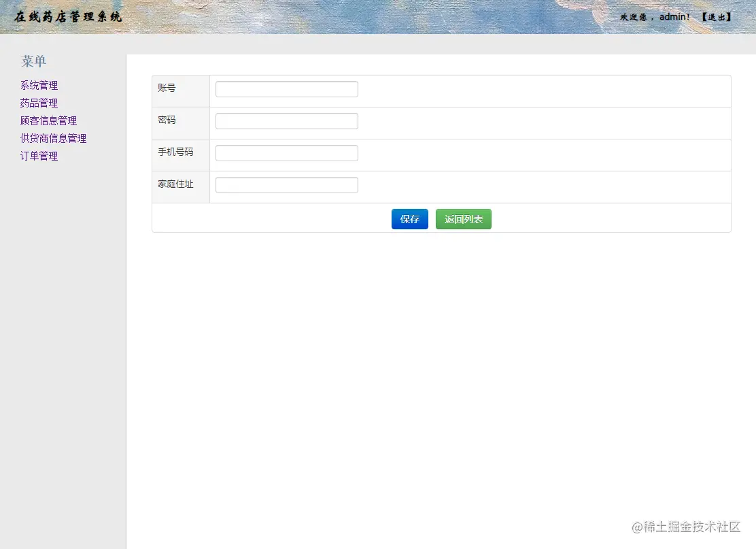Click the green 返回列表 button
This screenshot has height=549, width=756.
pos(463,218)
